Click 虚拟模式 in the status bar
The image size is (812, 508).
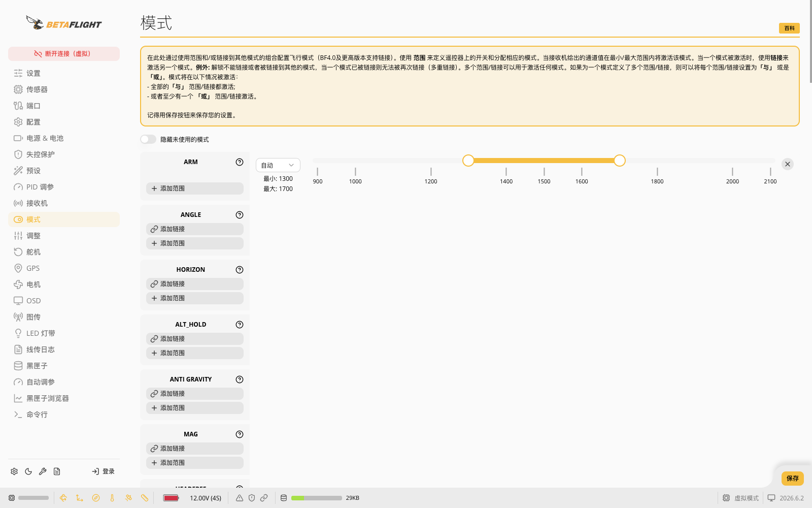pos(740,498)
